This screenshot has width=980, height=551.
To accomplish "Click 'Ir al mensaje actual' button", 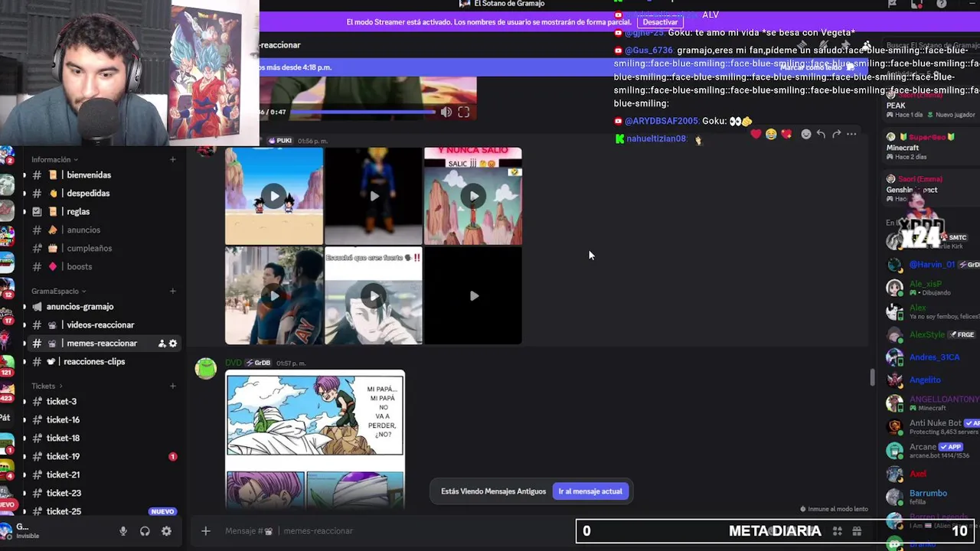I will 590,491.
